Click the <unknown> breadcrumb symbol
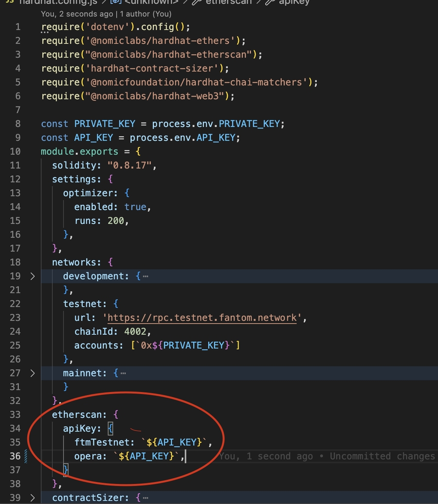Image resolution: width=438 pixels, height=504 pixels. point(151,2)
